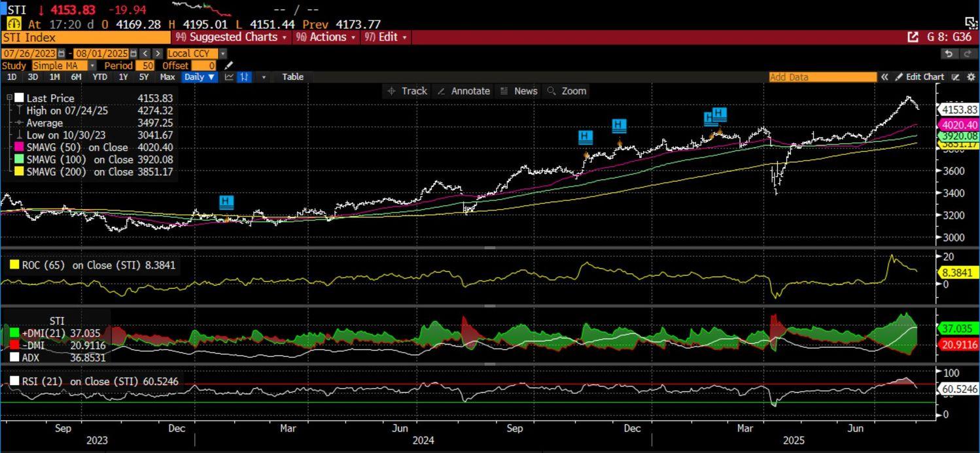The image size is (980, 453).
Task: Select the candlestick bar chart toggle
Action: pos(245,77)
